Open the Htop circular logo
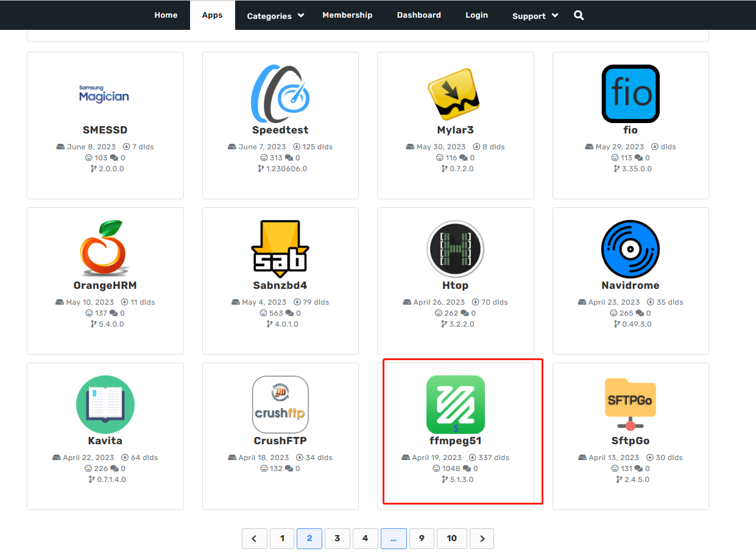Screen dimensions: 756x560 (455, 249)
